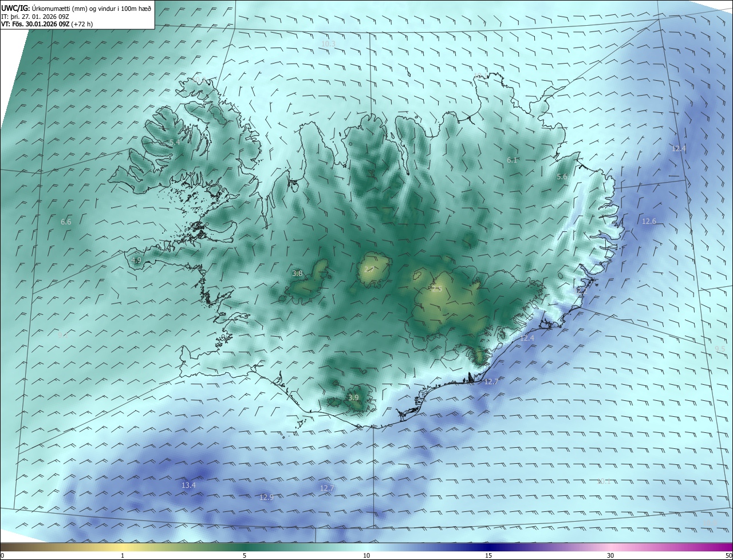The height and width of the screenshot is (560, 733).
Task: Click the colour scale tick label 15
Action: click(488, 555)
